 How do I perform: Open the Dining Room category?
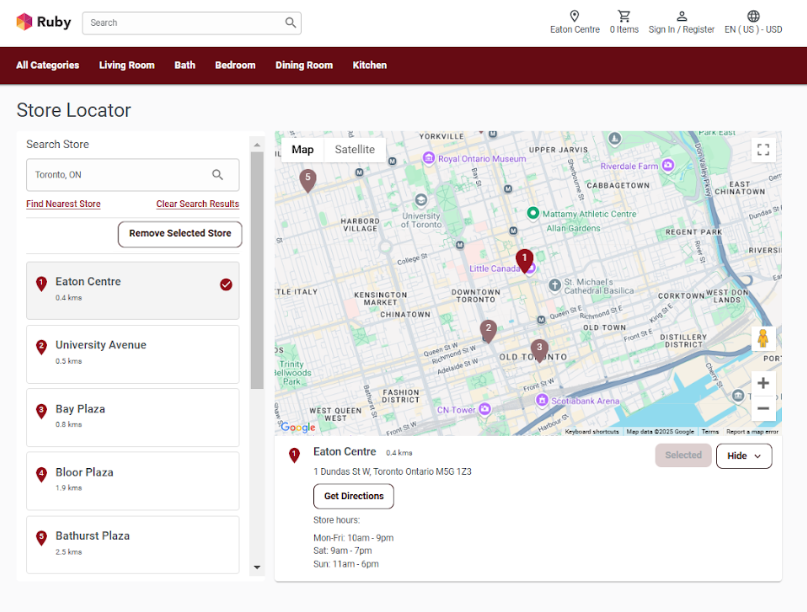click(x=304, y=65)
